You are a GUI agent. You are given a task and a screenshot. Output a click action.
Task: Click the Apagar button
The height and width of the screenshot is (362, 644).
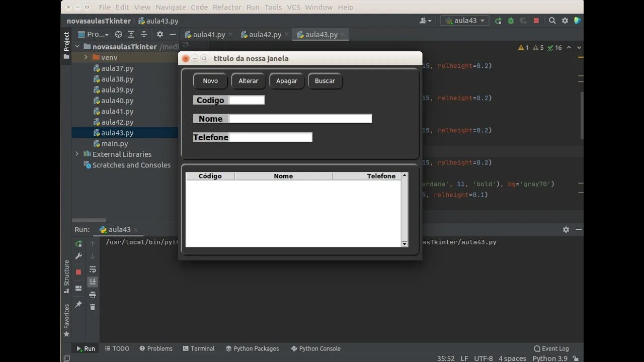287,81
